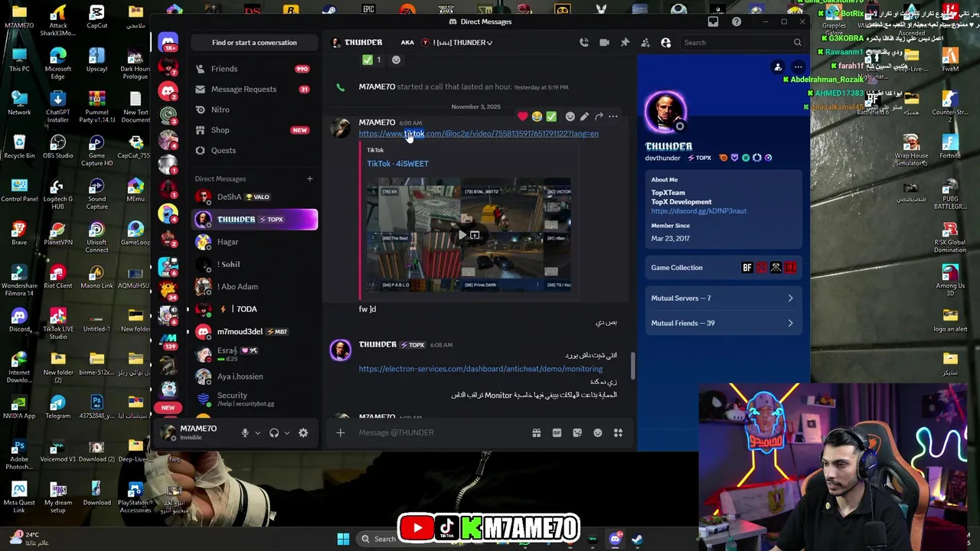980x551 pixels.
Task: Open Quests page in sidebar
Action: point(253,150)
